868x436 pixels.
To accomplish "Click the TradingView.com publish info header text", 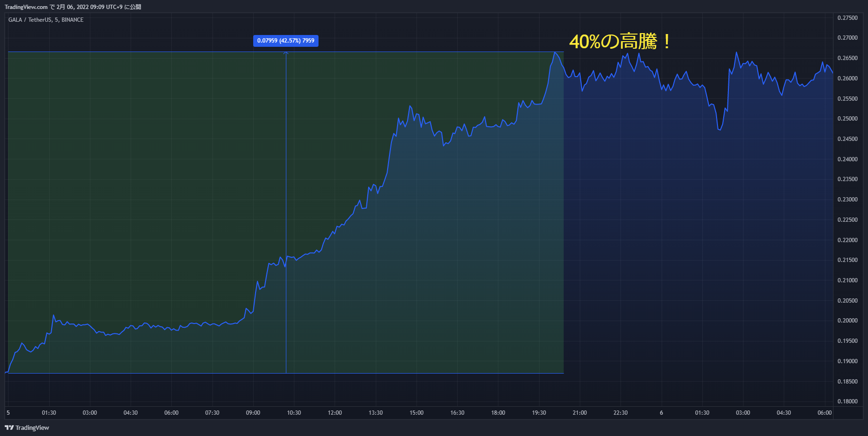I will pos(73,7).
